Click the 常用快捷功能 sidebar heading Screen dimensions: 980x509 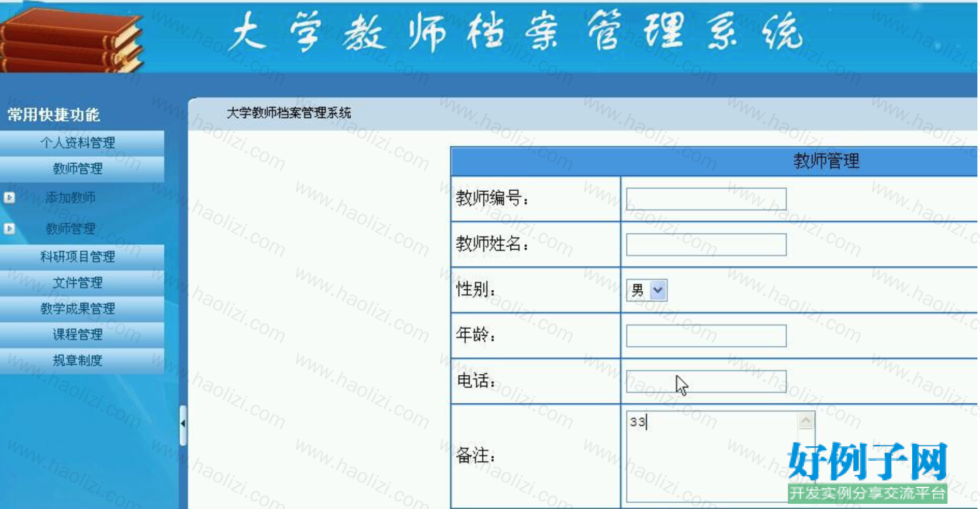(x=53, y=115)
